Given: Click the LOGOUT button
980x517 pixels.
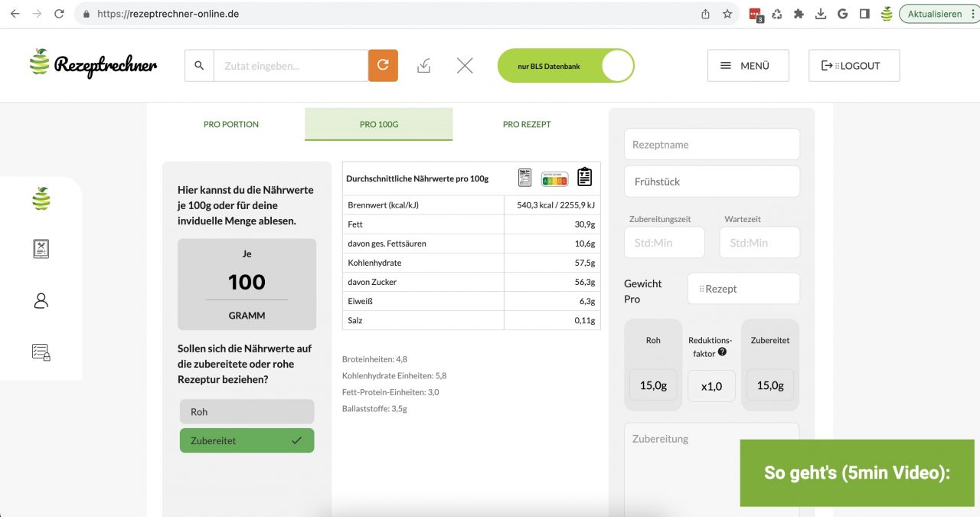Looking at the screenshot, I should pos(854,65).
